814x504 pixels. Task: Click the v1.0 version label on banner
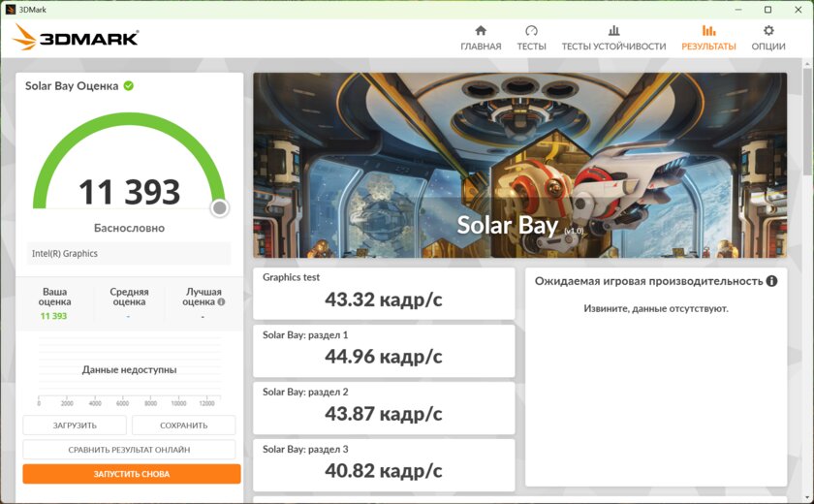click(574, 231)
